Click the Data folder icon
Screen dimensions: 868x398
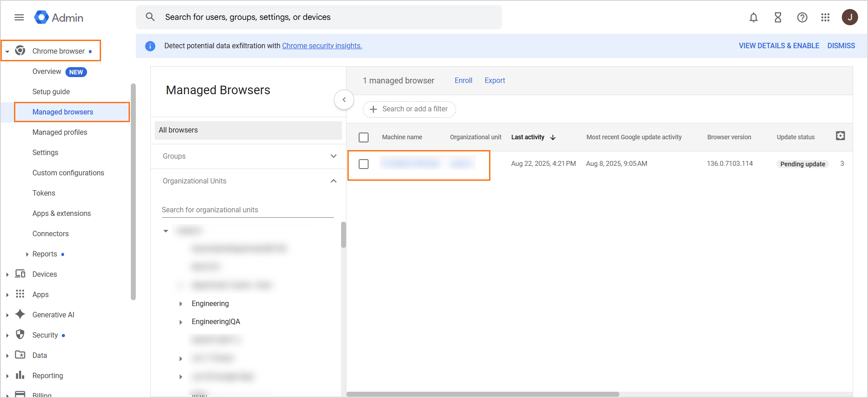tap(20, 355)
